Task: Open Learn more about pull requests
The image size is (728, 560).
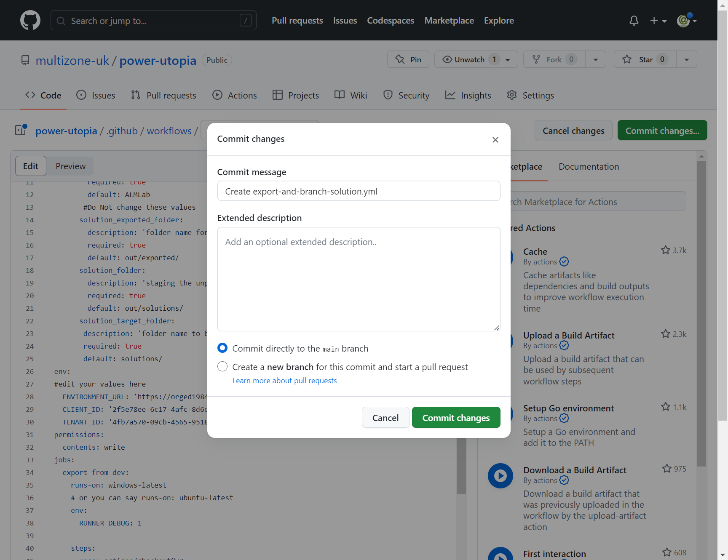Action: (x=284, y=380)
